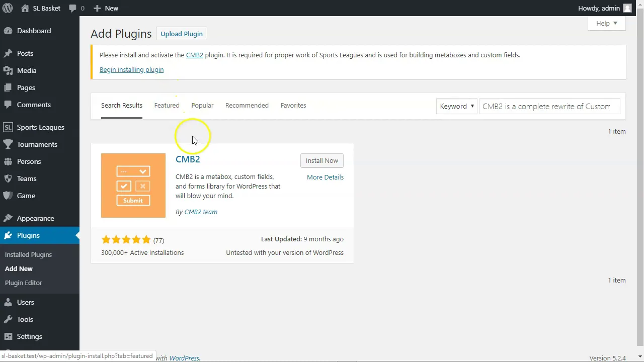Screen dimensions: 644x362
Task: Switch to the Recommended tab
Action: [x=247, y=105]
